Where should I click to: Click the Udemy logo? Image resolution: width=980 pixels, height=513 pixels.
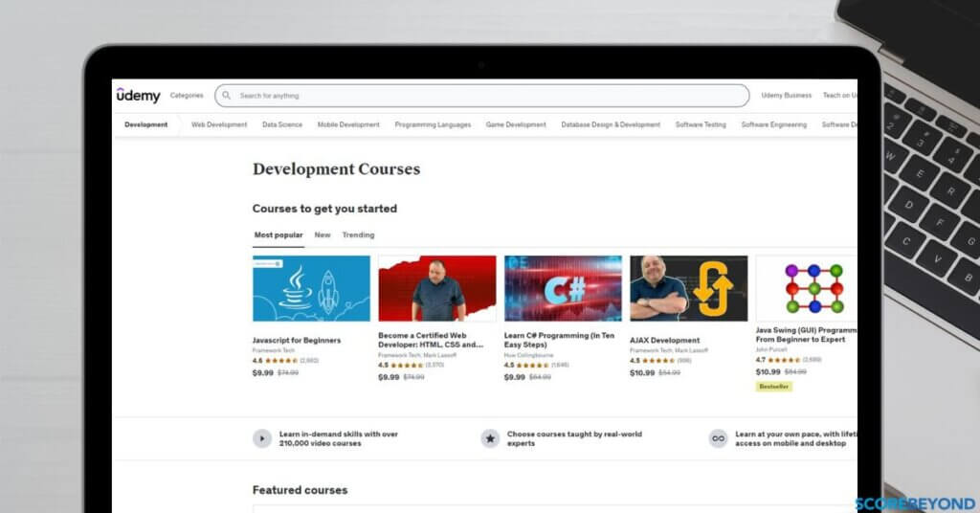138,95
